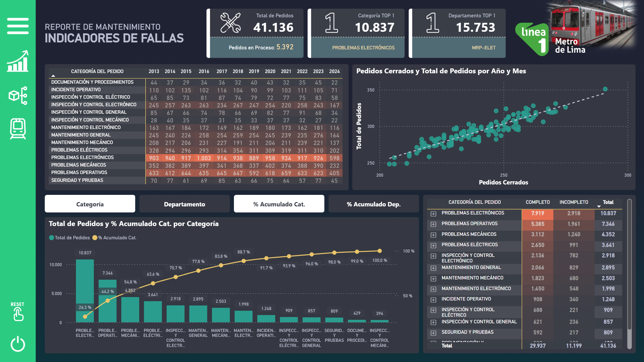Open the hamburger menu icon
Screen dimensions: 644x362
18,26
